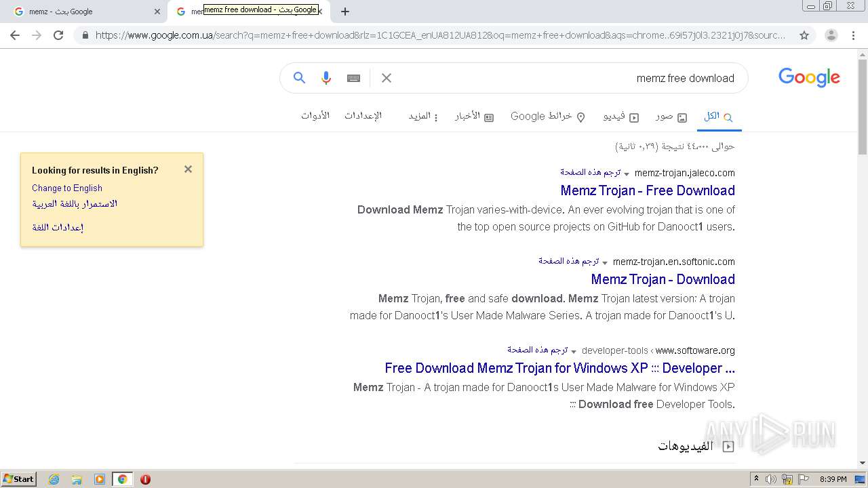Click 'Change to English' link
The image size is (868, 488).
[67, 188]
